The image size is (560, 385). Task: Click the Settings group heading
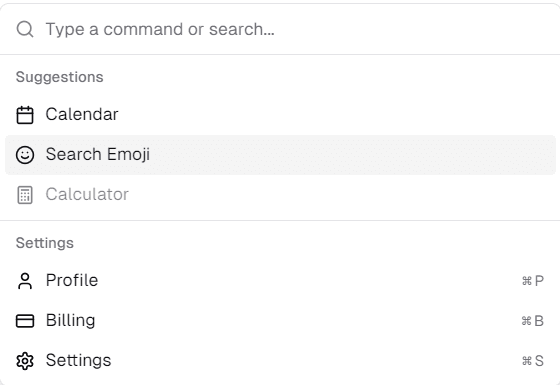coord(45,243)
